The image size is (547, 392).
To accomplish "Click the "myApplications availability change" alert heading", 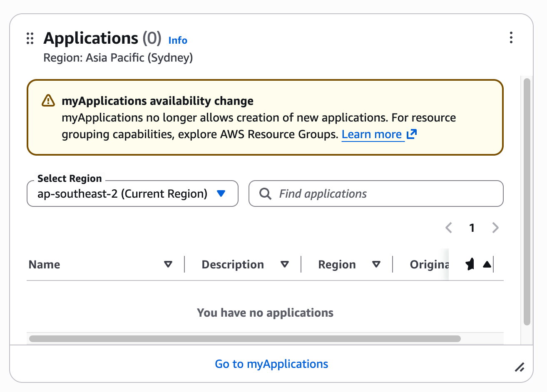I will [158, 101].
